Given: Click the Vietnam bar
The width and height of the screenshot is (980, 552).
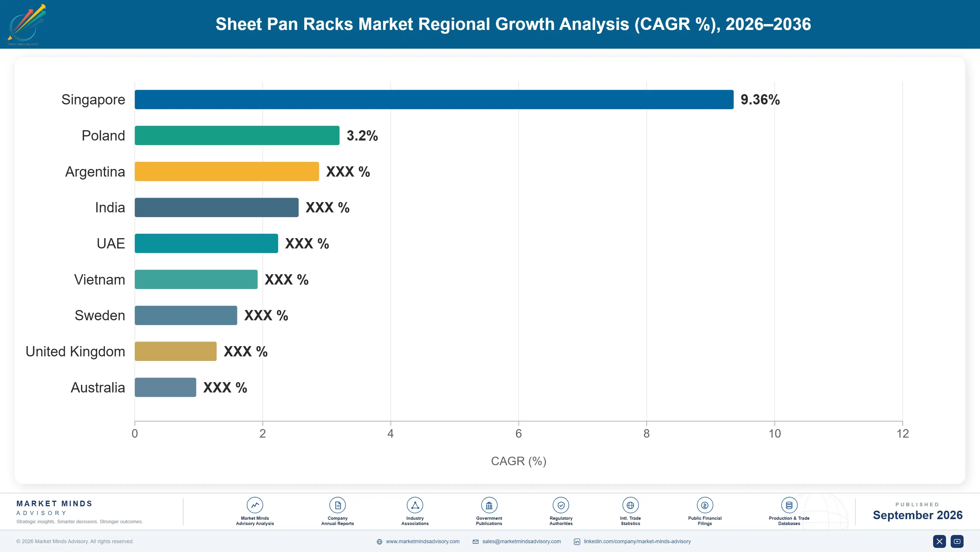Looking at the screenshot, I should (196, 280).
